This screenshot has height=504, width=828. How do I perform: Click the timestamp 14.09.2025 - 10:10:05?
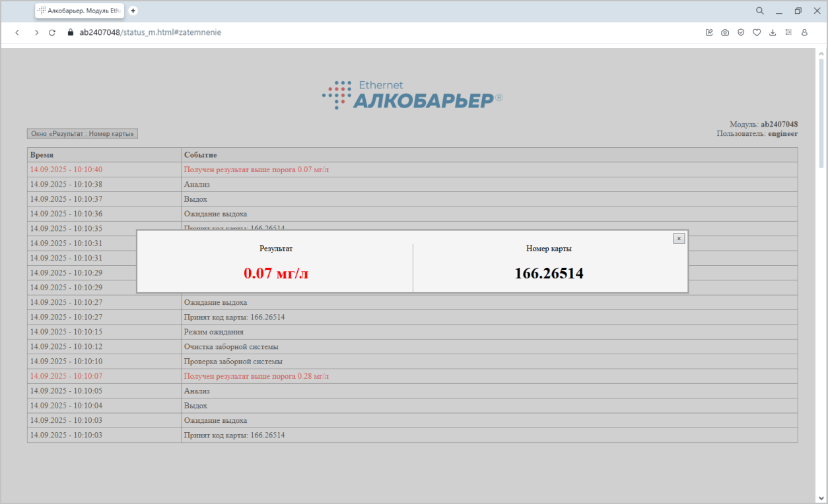coord(66,391)
